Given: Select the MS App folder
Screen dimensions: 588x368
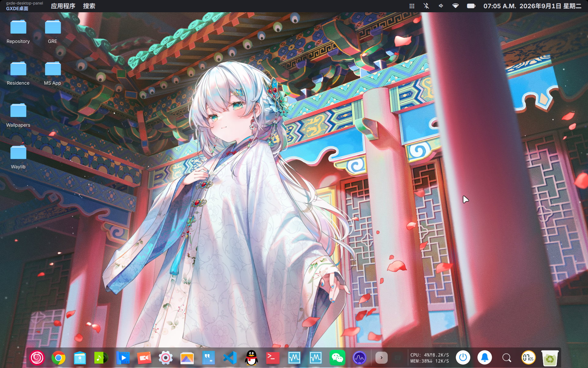Looking at the screenshot, I should 53,74.
